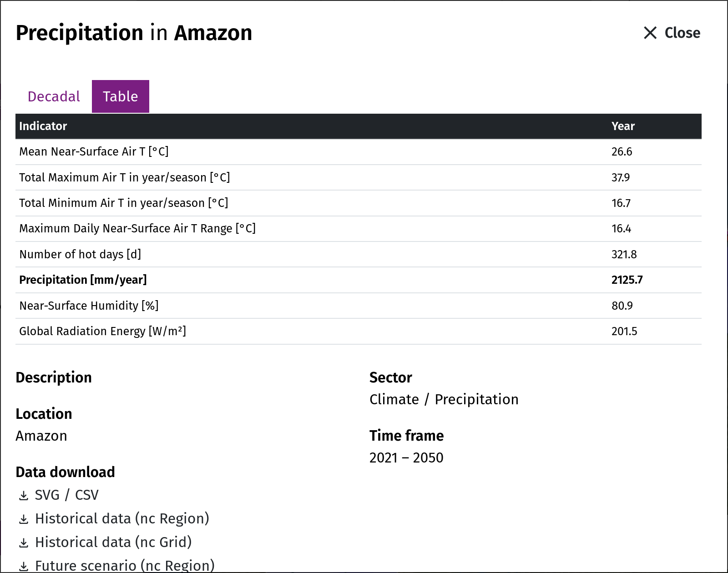
Task: Select Total Maximum Air T in year/season row
Action: click(x=359, y=177)
